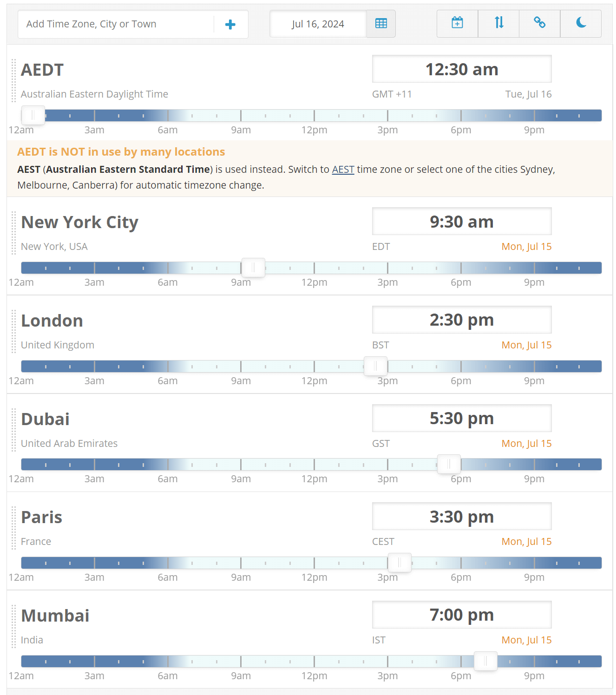This screenshot has height=695, width=616.
Task: Click the Add Time Zone, City or Town field
Action: click(115, 24)
